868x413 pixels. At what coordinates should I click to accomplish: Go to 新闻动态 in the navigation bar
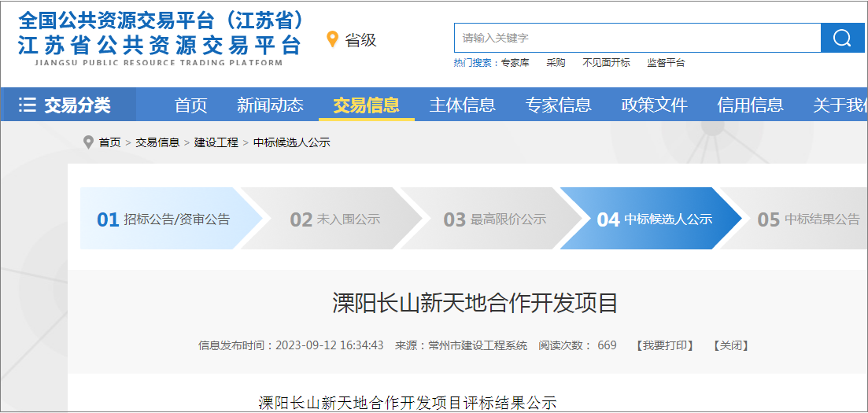(270, 105)
